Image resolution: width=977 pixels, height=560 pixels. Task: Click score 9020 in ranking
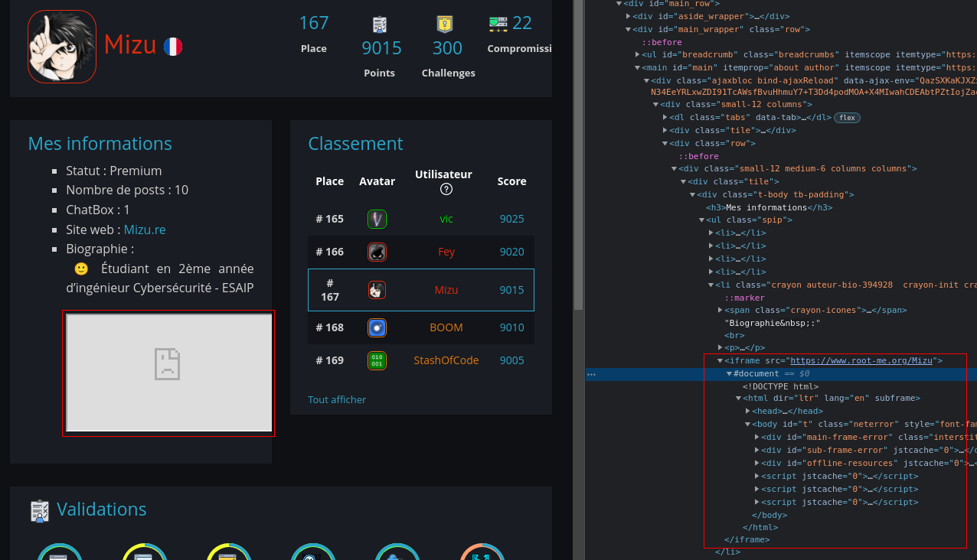(511, 252)
